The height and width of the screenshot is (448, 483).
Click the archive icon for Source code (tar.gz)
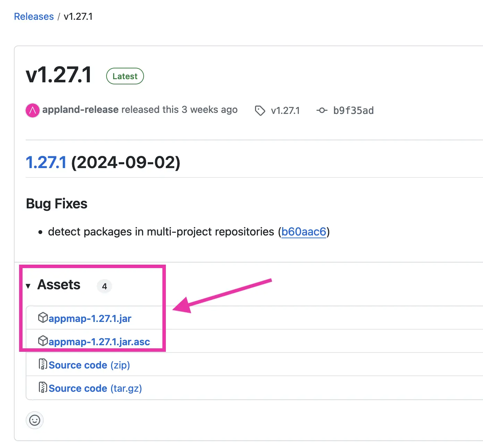tap(43, 388)
